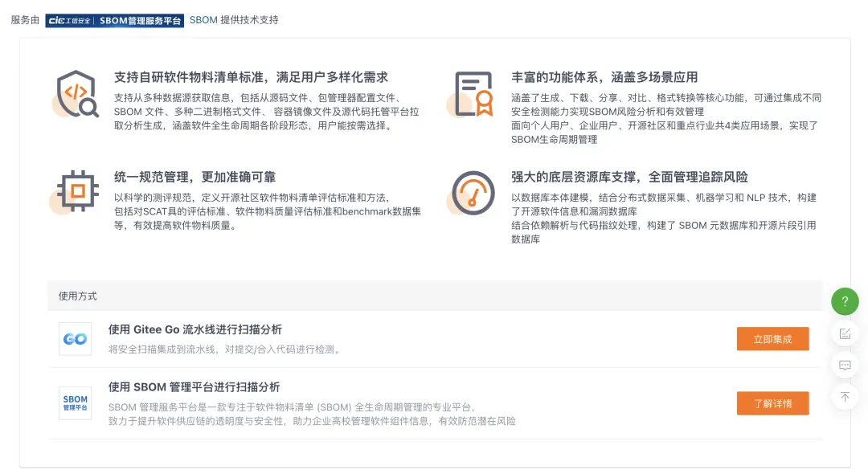Click the certificate document icon
The width and height of the screenshot is (868, 474).
[x=472, y=94]
